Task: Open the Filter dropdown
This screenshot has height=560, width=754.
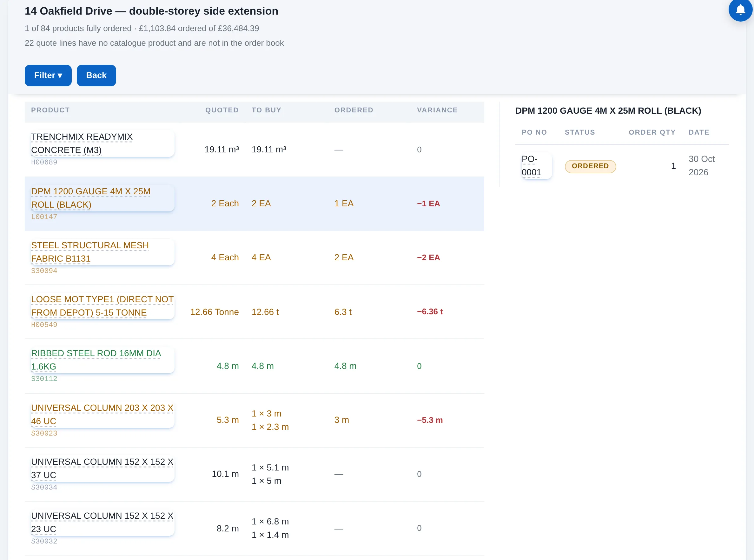Action: click(x=48, y=75)
